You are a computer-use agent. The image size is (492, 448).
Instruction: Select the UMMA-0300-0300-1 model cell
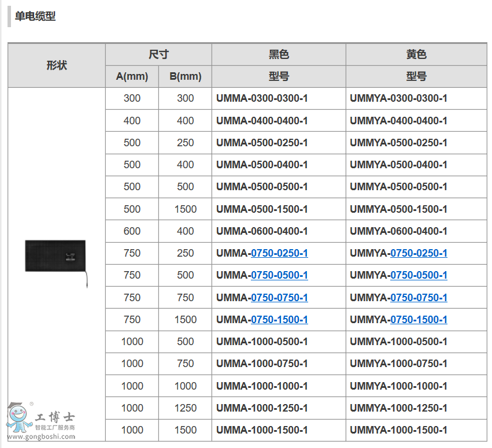point(262,98)
